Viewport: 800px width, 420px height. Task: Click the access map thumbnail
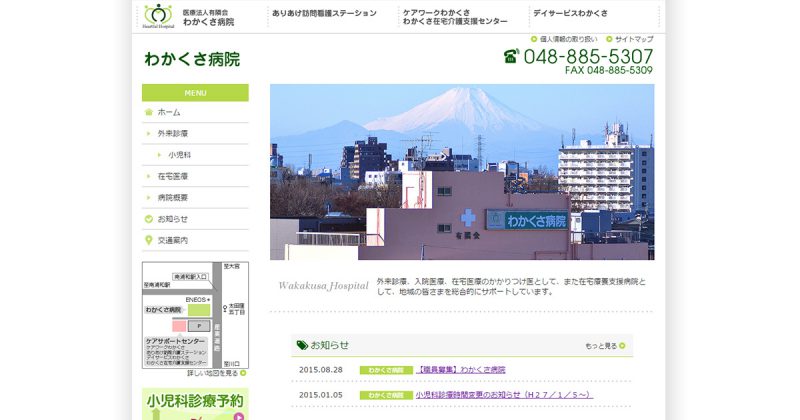[195, 315]
